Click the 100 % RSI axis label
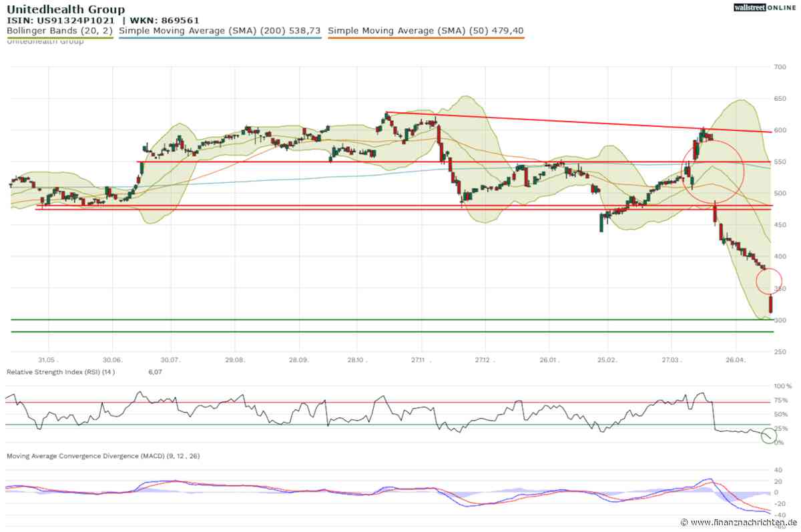 point(782,386)
